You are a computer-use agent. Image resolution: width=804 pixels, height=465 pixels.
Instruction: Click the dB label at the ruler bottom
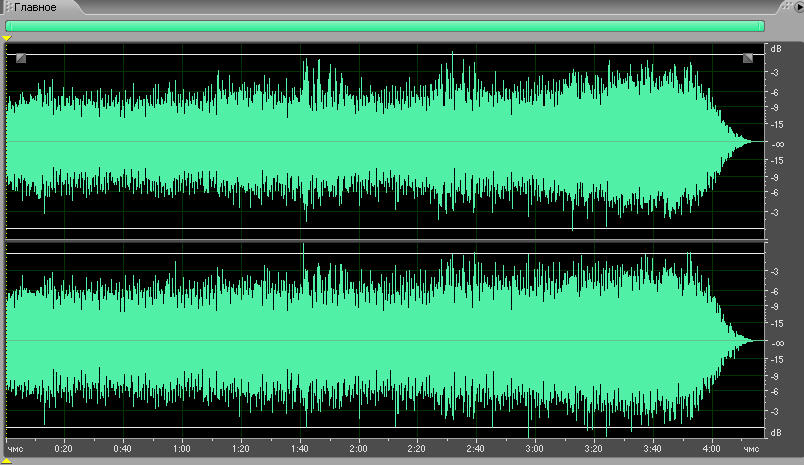(774, 432)
